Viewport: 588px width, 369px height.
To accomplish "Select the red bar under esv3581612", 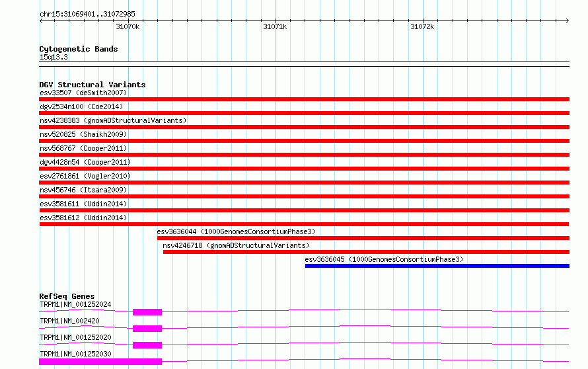I will (x=304, y=224).
